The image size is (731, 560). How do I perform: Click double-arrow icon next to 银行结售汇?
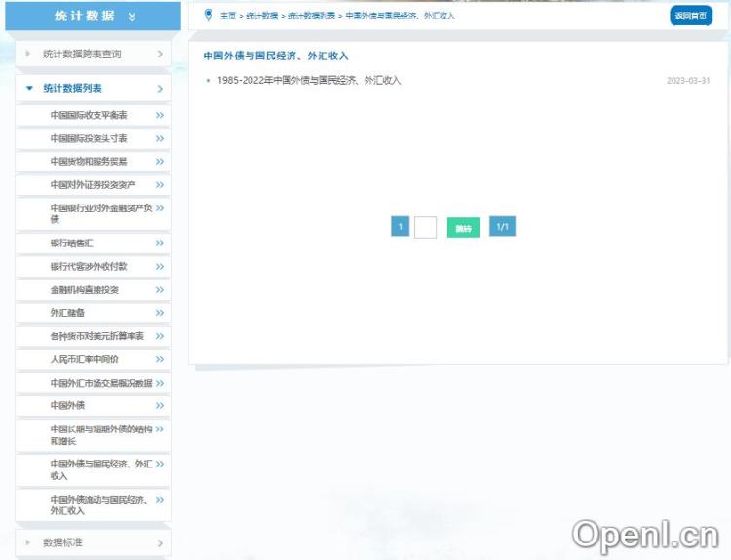click(160, 243)
